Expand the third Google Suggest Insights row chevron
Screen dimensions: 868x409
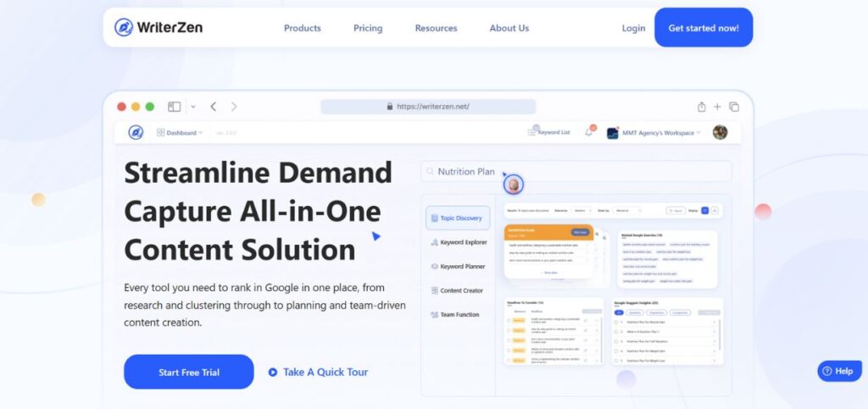(714, 341)
